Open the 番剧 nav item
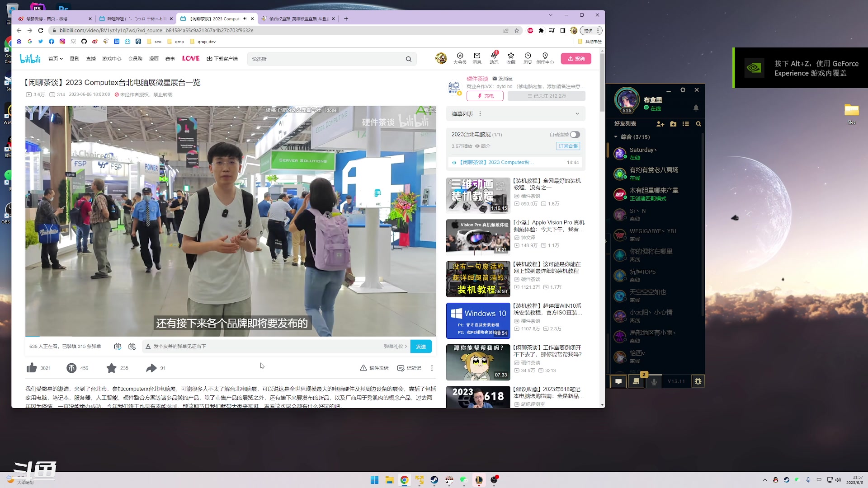The width and height of the screenshot is (868, 488). pos(75,59)
